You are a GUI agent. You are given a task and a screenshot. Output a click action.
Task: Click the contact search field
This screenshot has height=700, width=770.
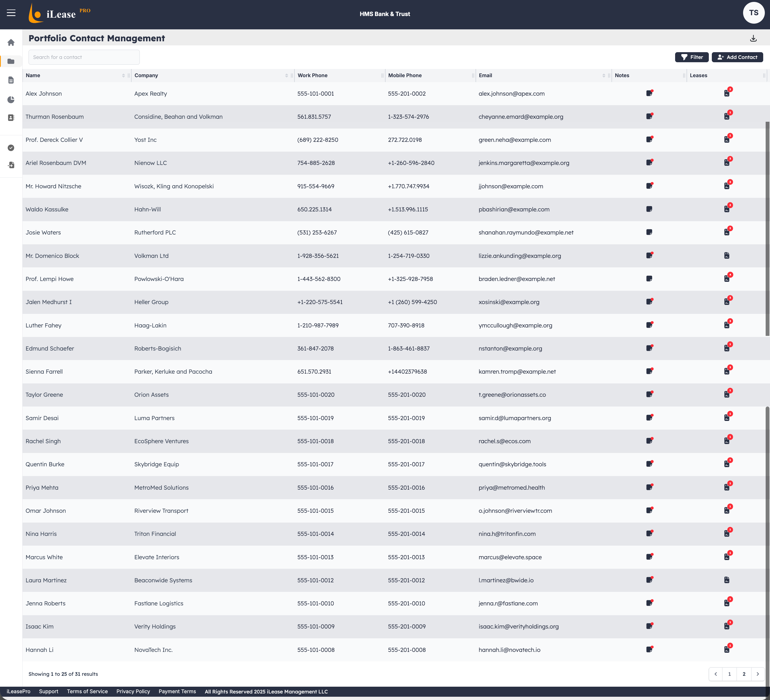click(84, 57)
